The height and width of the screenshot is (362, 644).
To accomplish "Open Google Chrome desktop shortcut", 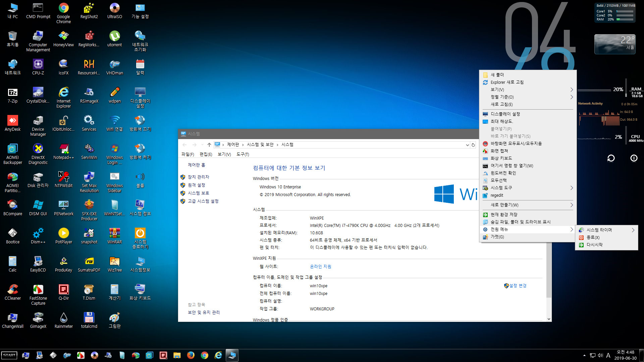I will [63, 13].
